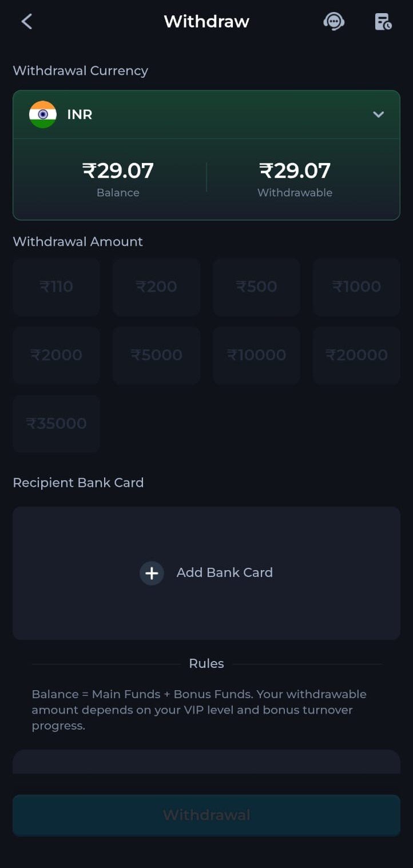
Task: Click the India flag icon
Action: point(42,114)
